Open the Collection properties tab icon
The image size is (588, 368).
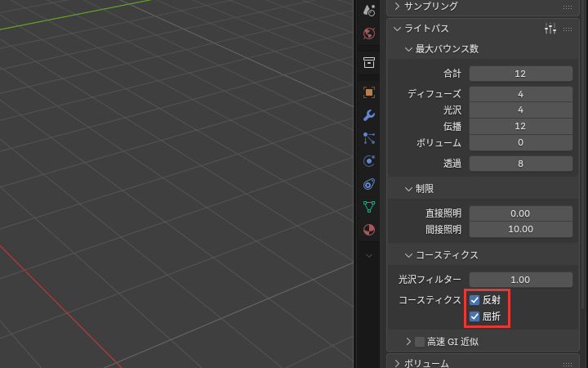click(x=369, y=63)
